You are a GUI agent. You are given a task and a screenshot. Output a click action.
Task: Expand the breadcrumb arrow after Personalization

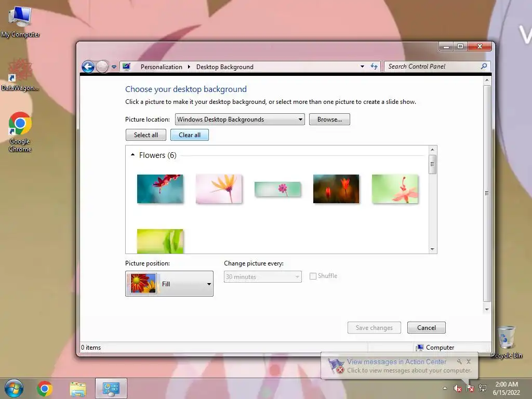189,67
